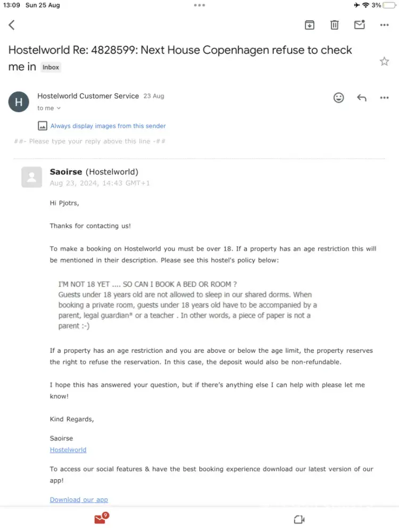Star this Hostelworld conversation
This screenshot has width=399, height=532.
tap(384, 62)
